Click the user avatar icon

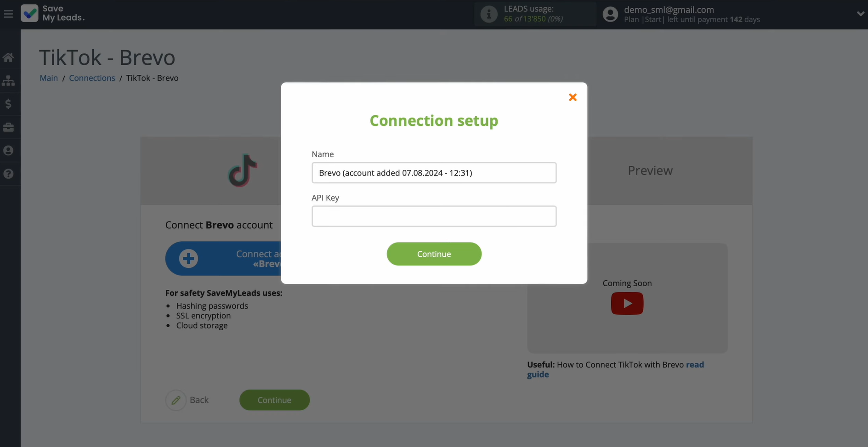[610, 14]
